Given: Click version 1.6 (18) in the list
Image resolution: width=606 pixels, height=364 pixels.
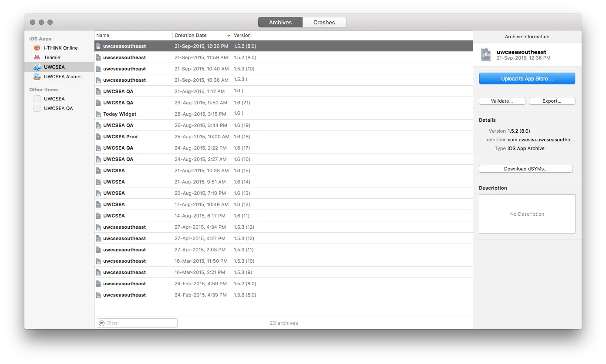Looking at the screenshot, I should click(x=242, y=137).
